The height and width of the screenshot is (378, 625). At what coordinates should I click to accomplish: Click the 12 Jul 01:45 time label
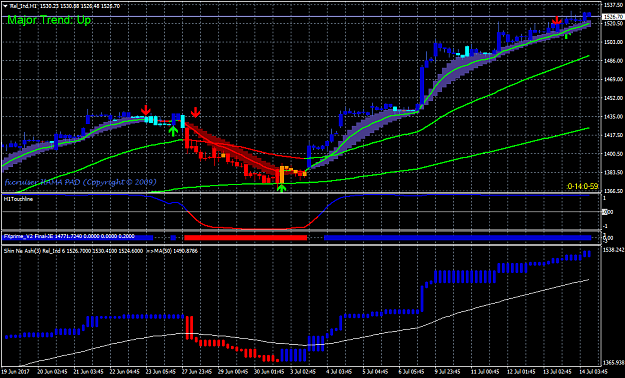pos(522,371)
